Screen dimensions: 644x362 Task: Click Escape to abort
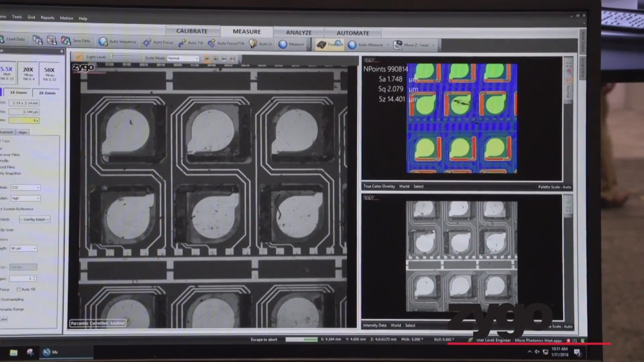point(263,339)
